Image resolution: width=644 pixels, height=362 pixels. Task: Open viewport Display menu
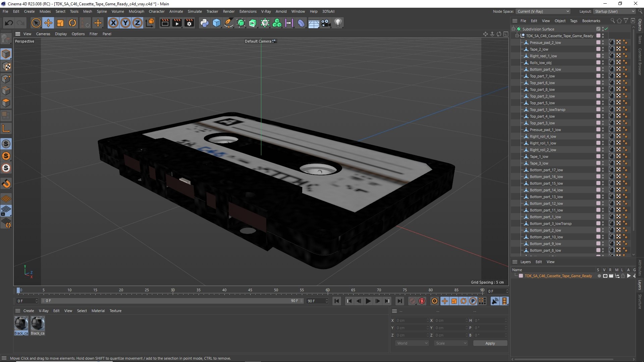pyautogui.click(x=61, y=34)
